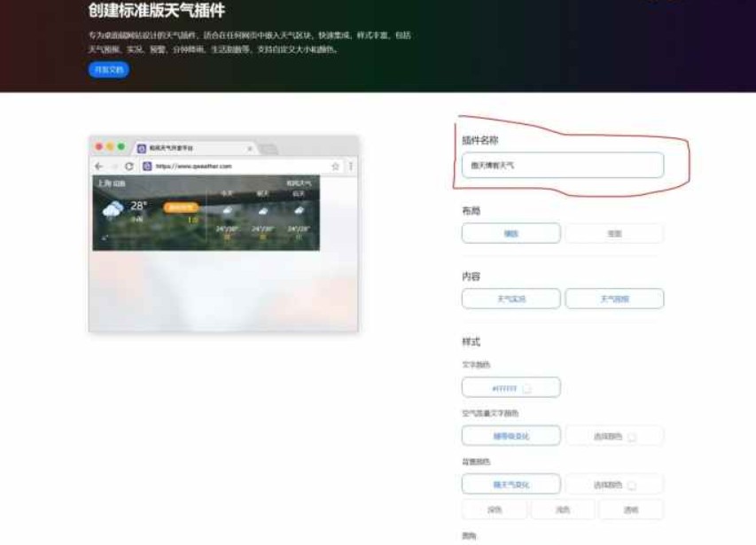Click the three-dot menu in preview browser
This screenshot has width=756, height=545.
[x=351, y=167]
